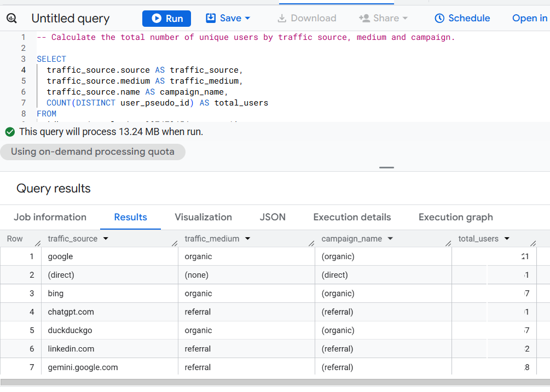The width and height of the screenshot is (550, 392).
Task: Run the query with the Run button
Action: [166, 19]
